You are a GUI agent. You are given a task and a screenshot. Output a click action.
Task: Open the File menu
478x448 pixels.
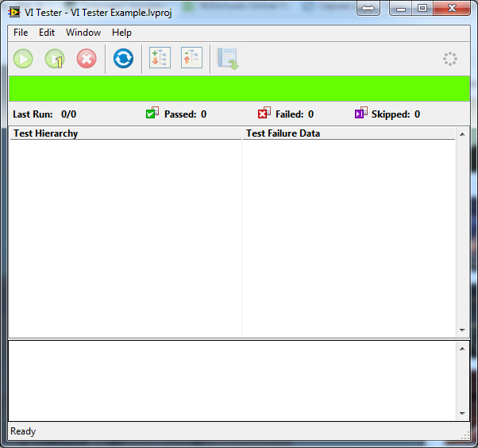point(21,33)
